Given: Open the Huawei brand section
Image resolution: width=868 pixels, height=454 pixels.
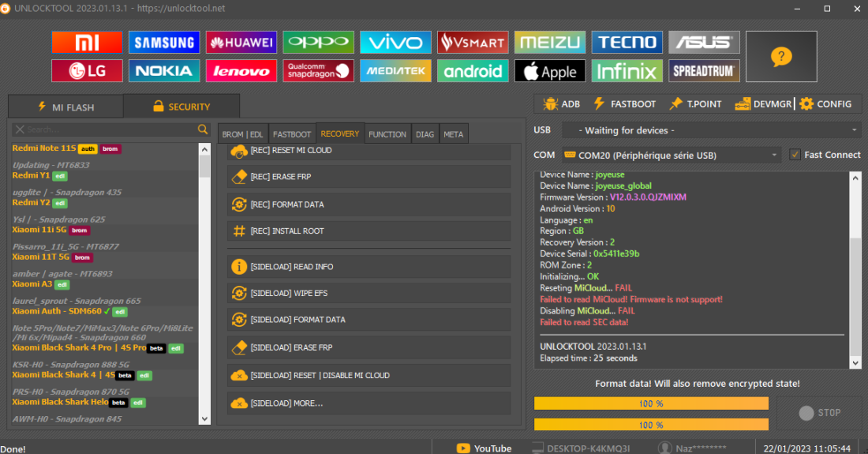Looking at the screenshot, I should click(241, 42).
